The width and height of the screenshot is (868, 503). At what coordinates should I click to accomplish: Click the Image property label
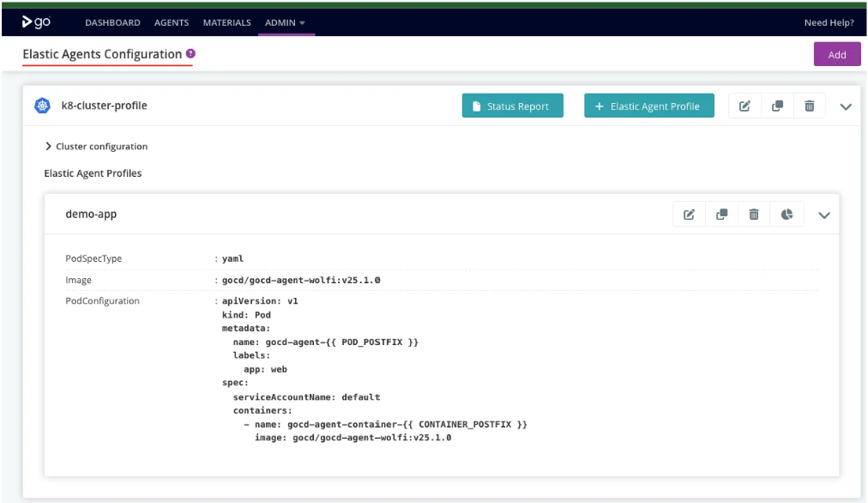click(79, 281)
